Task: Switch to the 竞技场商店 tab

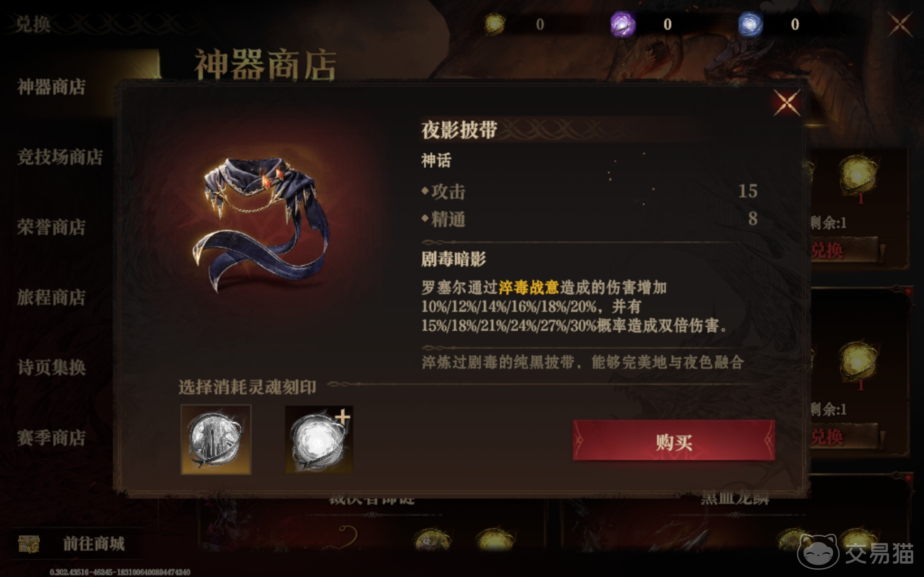Action: pyautogui.click(x=60, y=157)
